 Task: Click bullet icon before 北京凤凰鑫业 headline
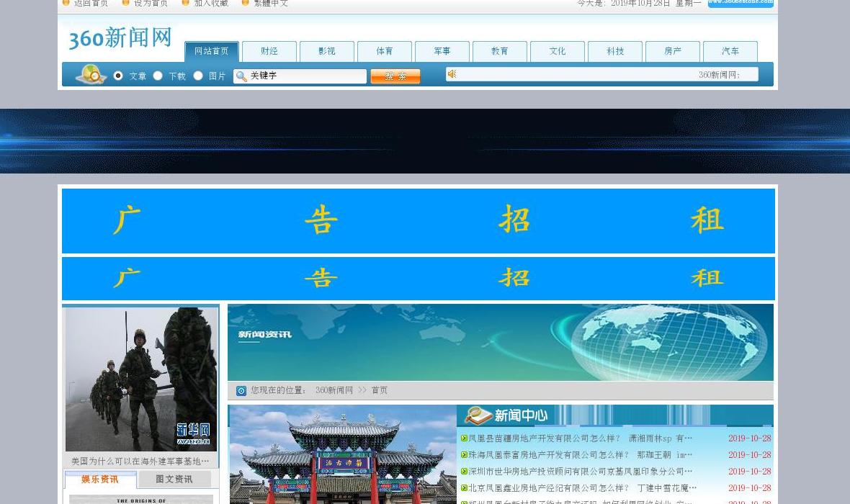tap(464, 488)
